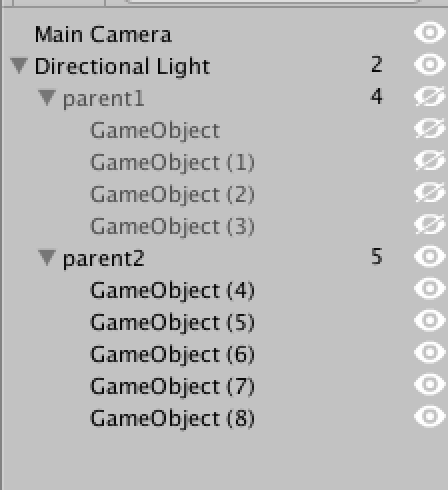Select Main Camera in the hierarchy
448x490 pixels.
click(x=103, y=34)
